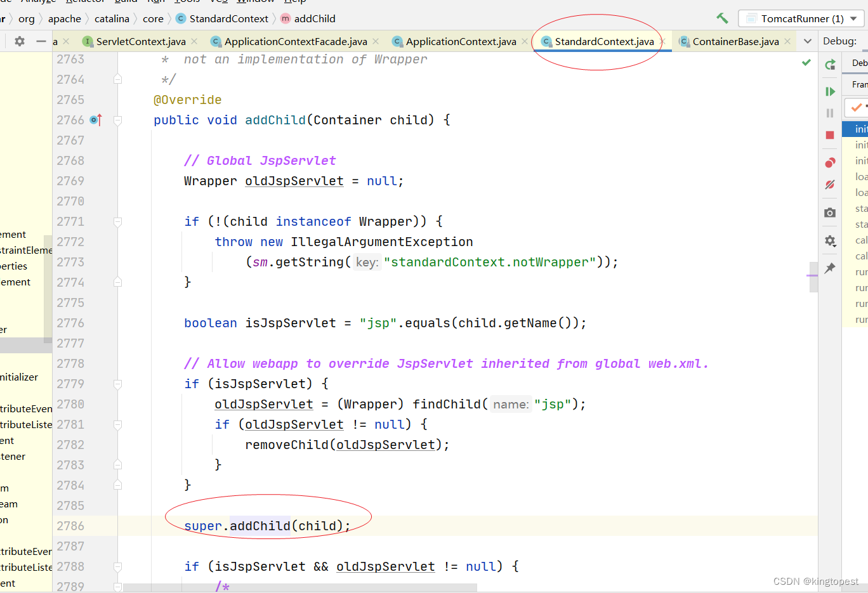Viewport: 868px width, 593px height.
Task: Collapse the comment block fold at line 2764
Action: [117, 79]
